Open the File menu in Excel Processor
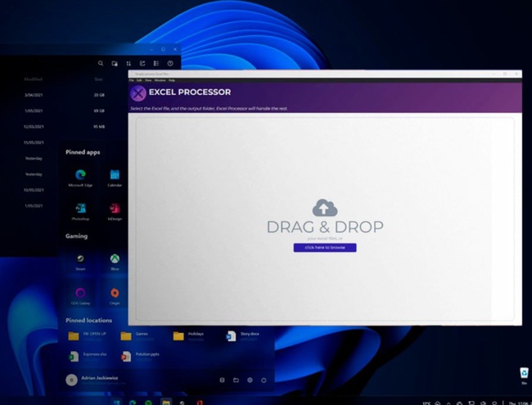The height and width of the screenshot is (405, 532). 131,80
